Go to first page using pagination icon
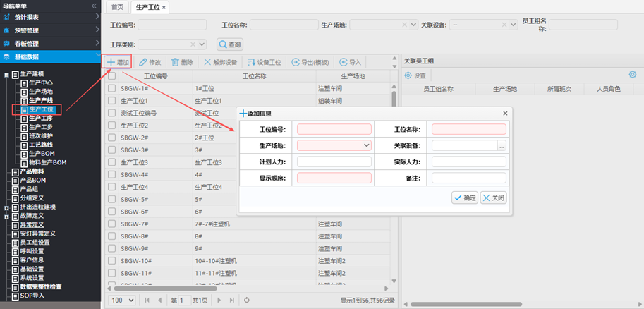Image resolution: width=644 pixels, height=309 pixels. 147,301
